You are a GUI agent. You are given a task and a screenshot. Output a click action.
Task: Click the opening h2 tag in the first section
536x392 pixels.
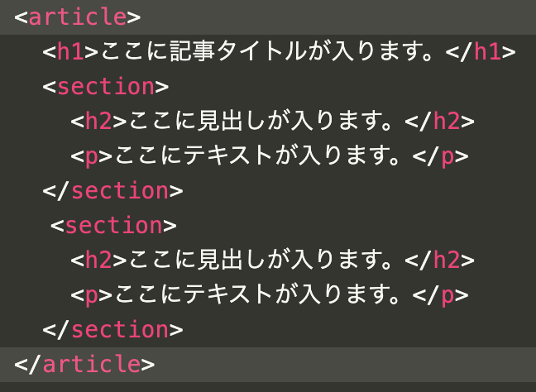point(98,122)
